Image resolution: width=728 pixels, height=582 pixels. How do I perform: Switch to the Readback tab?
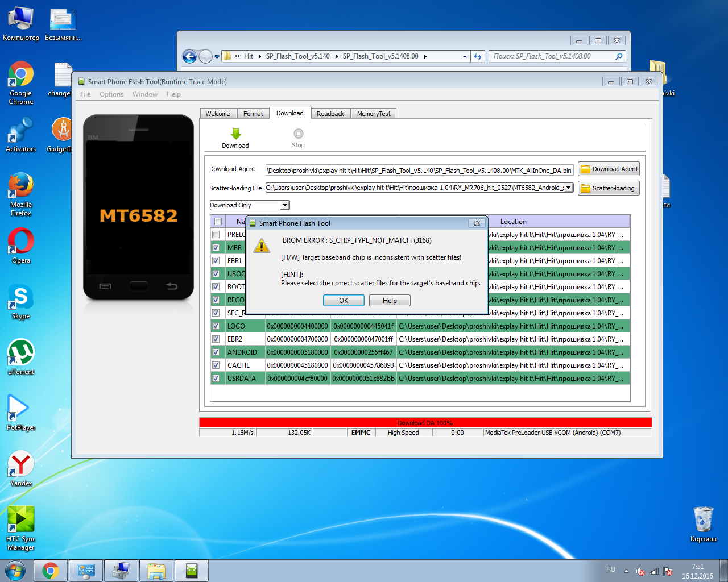click(330, 114)
